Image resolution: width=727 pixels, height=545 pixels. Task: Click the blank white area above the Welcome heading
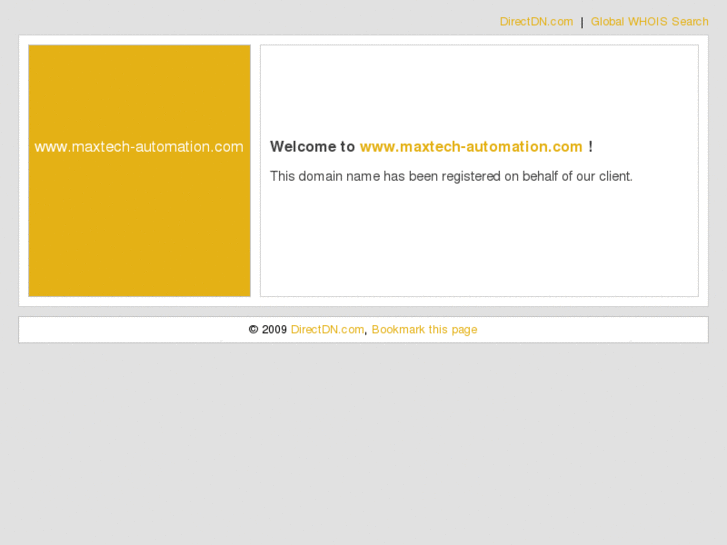click(479, 90)
